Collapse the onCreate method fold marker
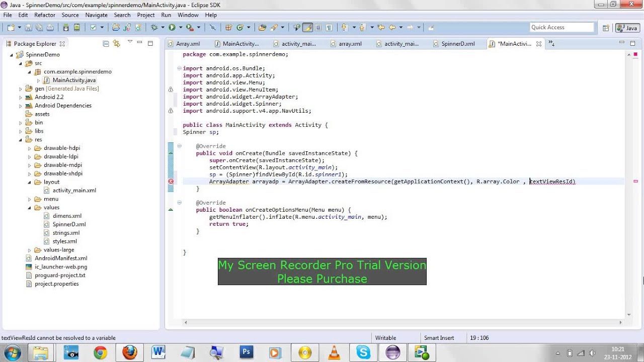Viewport: 644px width, 362px height. click(179, 146)
